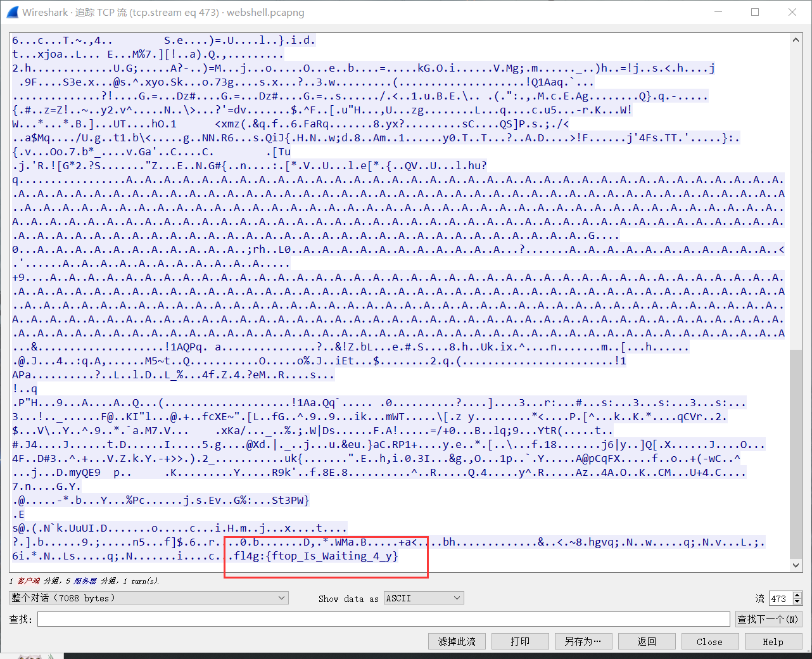
Task: Open Help for the follow stream dialog
Action: click(x=773, y=641)
